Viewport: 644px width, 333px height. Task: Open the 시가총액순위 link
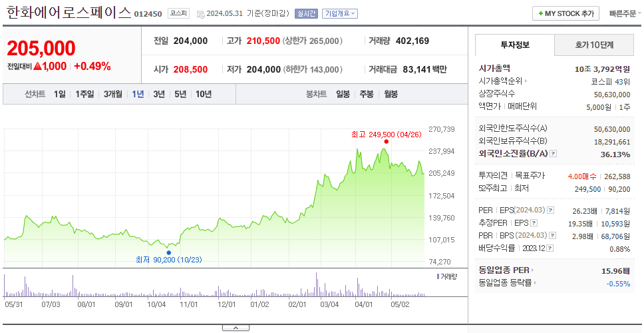(503, 81)
